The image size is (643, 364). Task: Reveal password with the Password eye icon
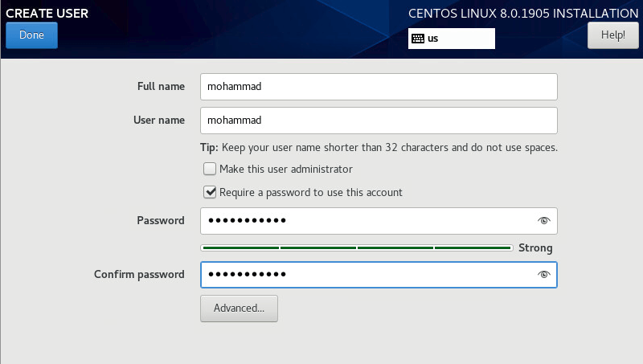pos(544,221)
